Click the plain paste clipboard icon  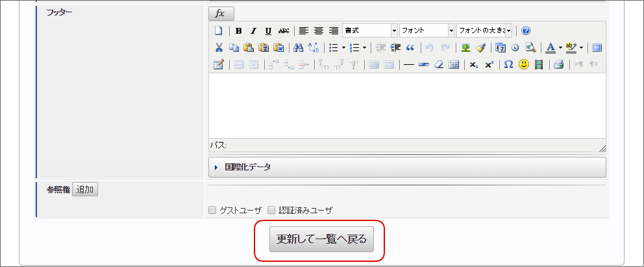249,47
